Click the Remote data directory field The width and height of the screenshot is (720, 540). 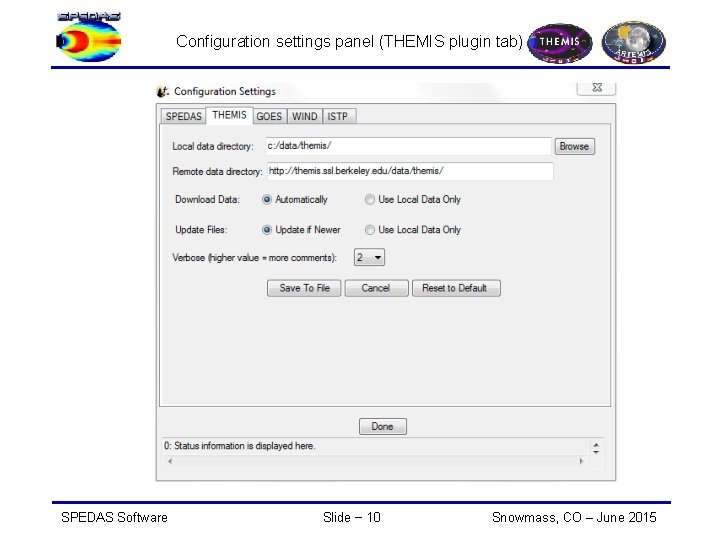coord(410,171)
